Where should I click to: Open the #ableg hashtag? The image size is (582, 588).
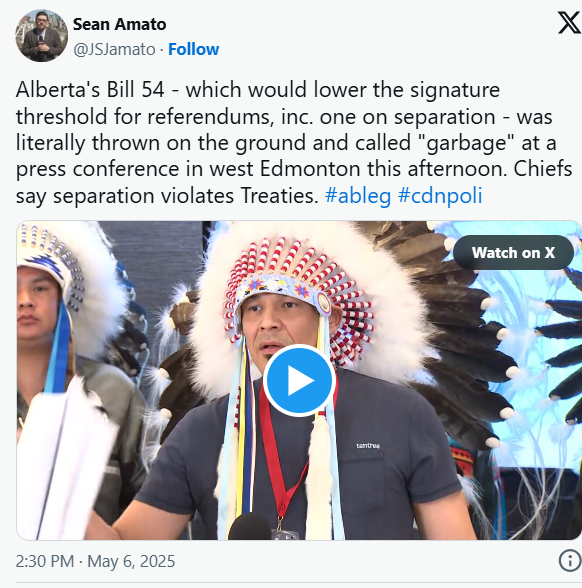pos(358,196)
